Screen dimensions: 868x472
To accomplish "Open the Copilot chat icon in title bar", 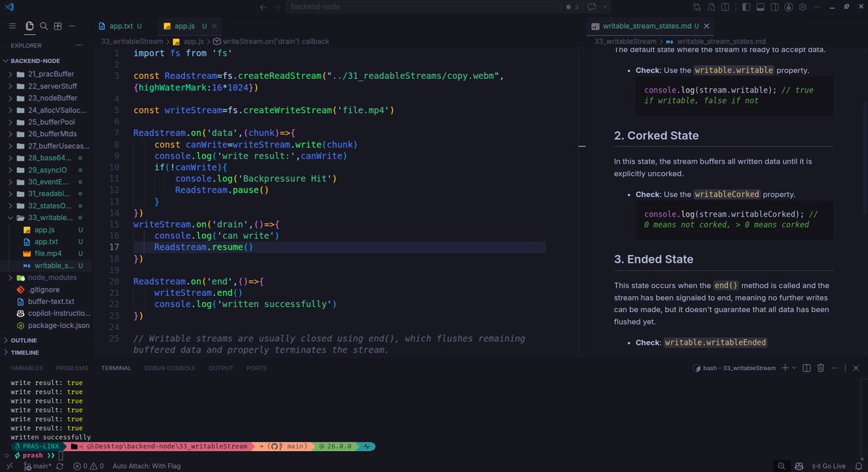I will (592, 7).
